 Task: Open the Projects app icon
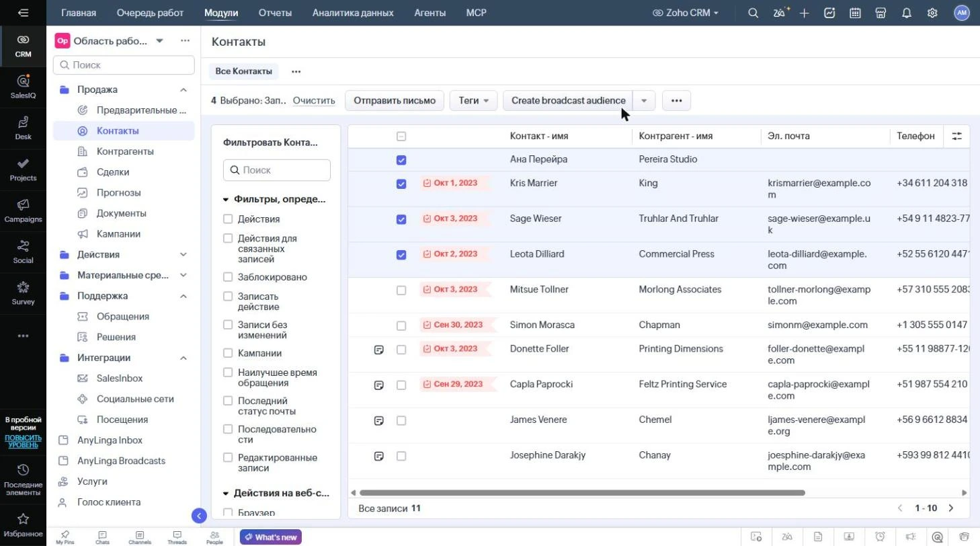tap(23, 169)
